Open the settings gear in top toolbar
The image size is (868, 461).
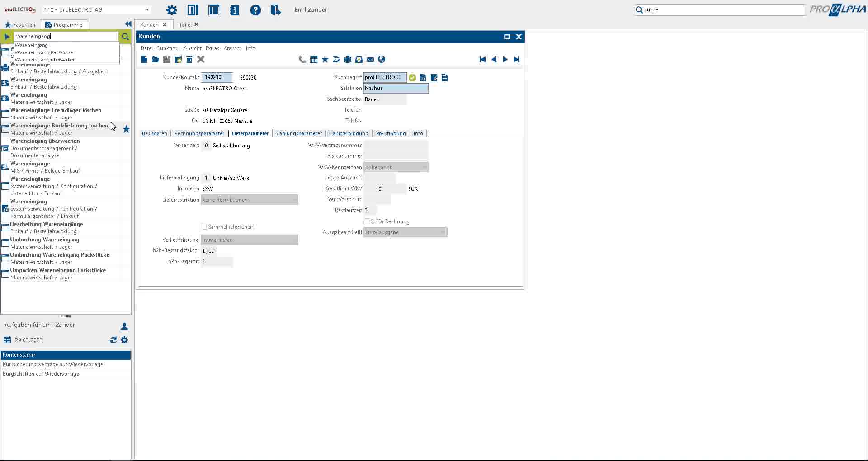coord(172,10)
